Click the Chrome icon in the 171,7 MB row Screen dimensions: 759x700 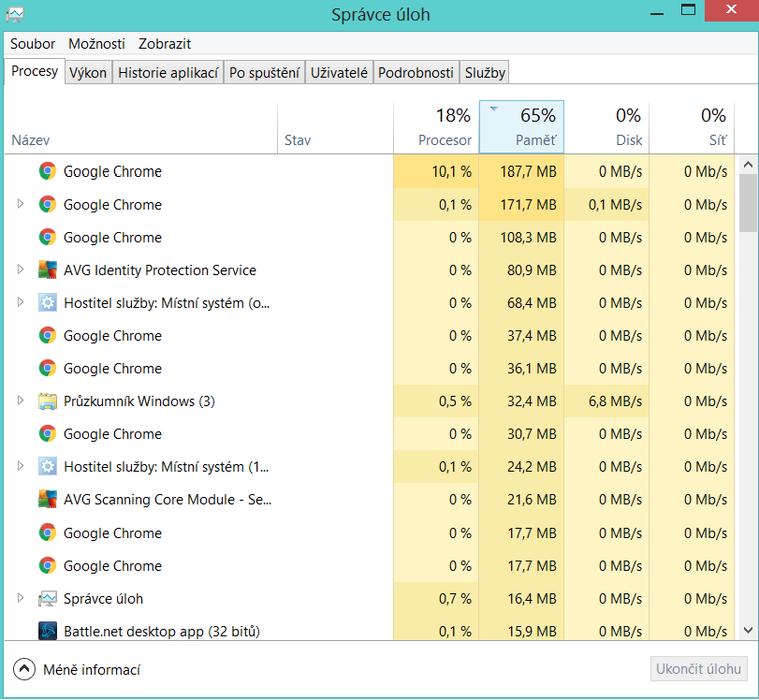(x=48, y=204)
